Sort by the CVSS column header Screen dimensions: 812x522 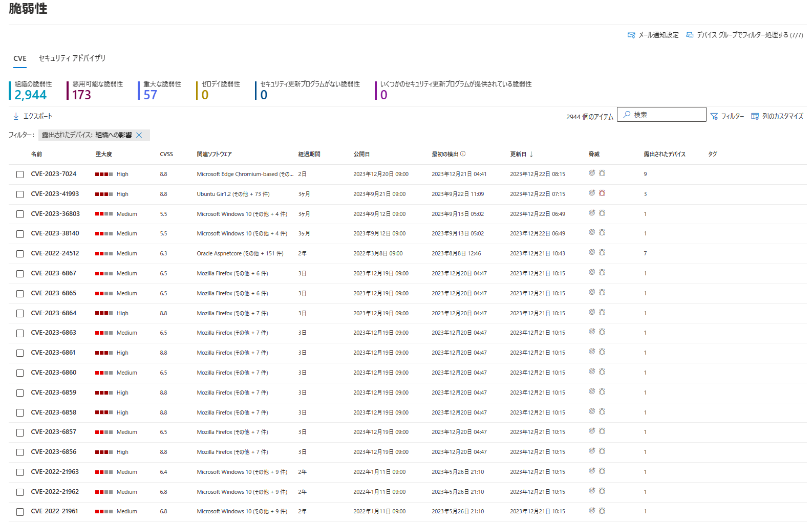[x=166, y=154]
